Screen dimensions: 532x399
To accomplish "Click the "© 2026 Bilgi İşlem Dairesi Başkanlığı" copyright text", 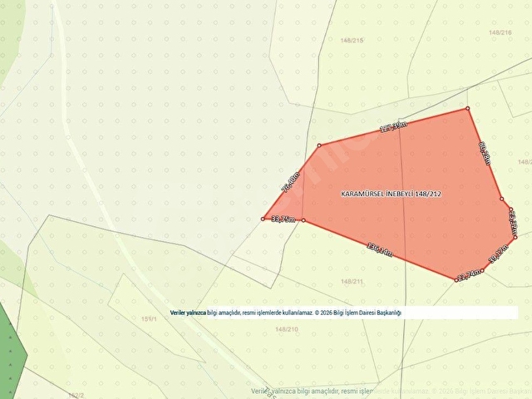I will tap(358, 313).
